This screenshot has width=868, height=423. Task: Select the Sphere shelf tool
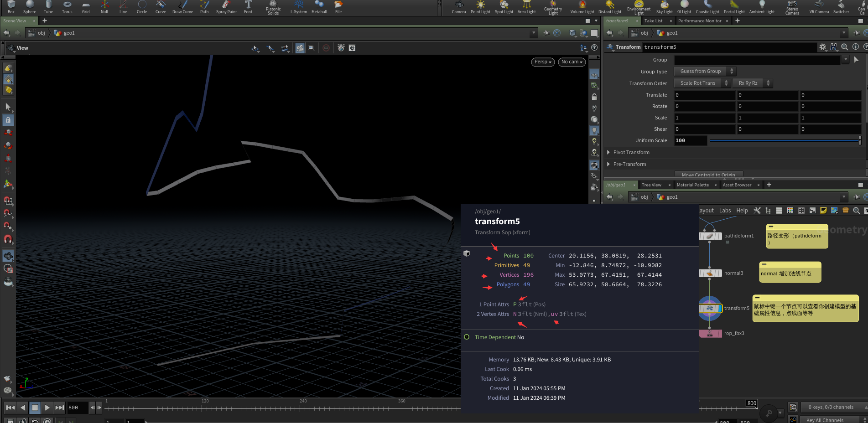click(30, 7)
